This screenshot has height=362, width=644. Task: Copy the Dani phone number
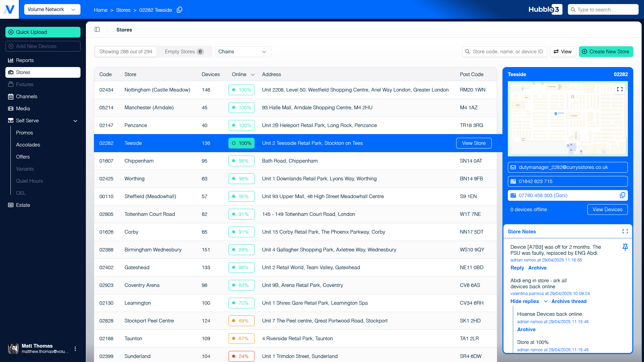click(623, 195)
